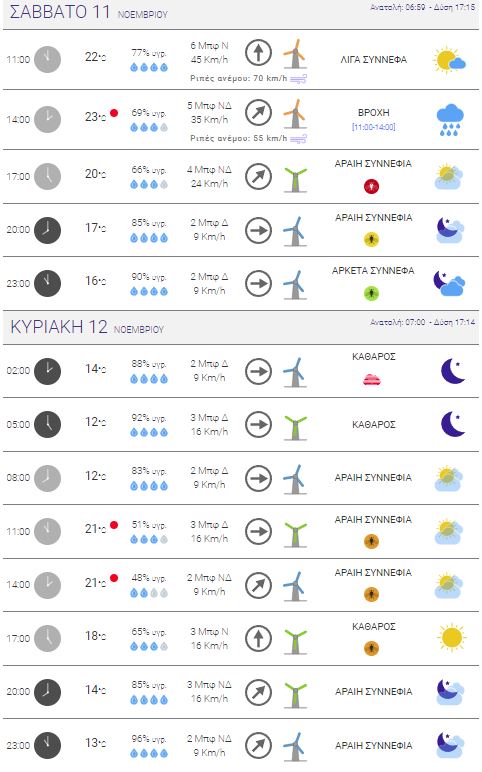Click the red dot beside Sunday 11:00 temperature
This screenshot has height=772, width=482.
coord(114,525)
